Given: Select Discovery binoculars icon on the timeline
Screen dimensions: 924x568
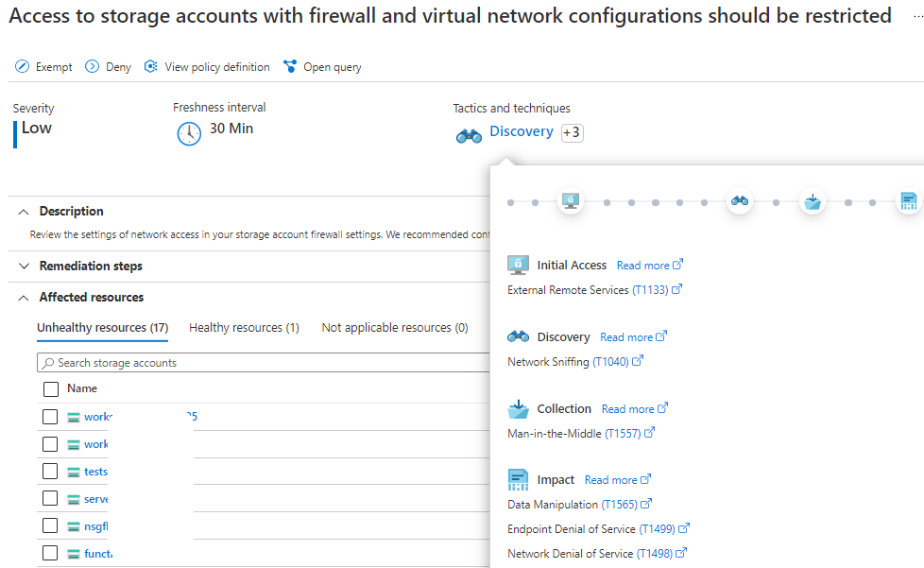Looking at the screenshot, I should (740, 201).
